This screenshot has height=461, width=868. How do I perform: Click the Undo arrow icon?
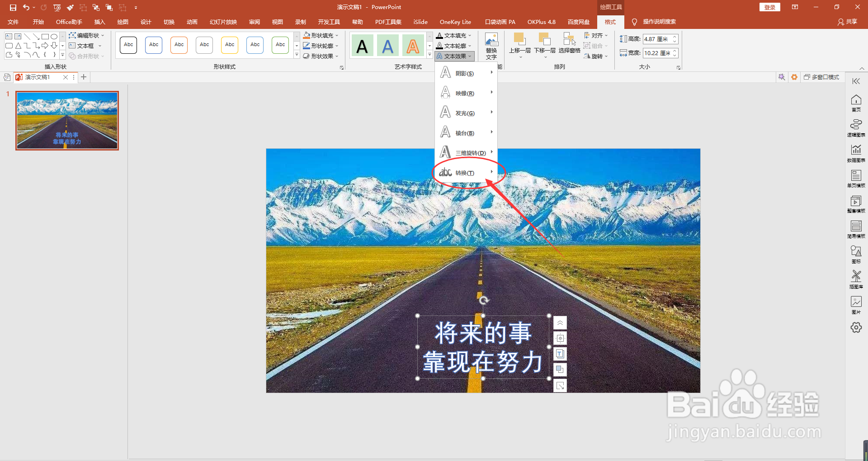pyautogui.click(x=26, y=7)
